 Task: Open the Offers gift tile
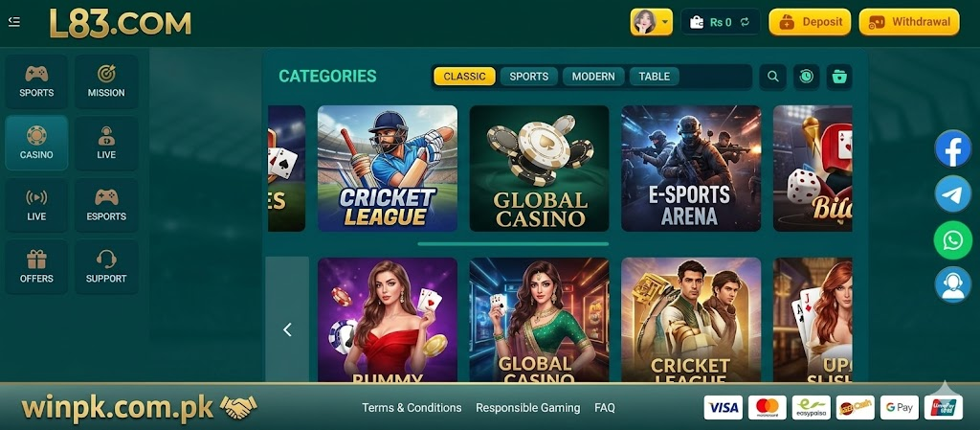(36, 267)
